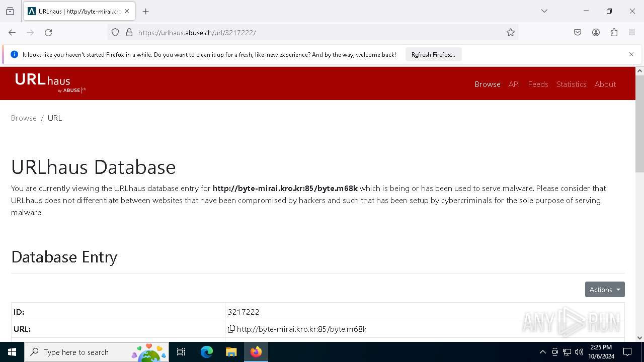This screenshot has width=644, height=362.
Task: Open a new tab with plus button
Action: [x=146, y=11]
